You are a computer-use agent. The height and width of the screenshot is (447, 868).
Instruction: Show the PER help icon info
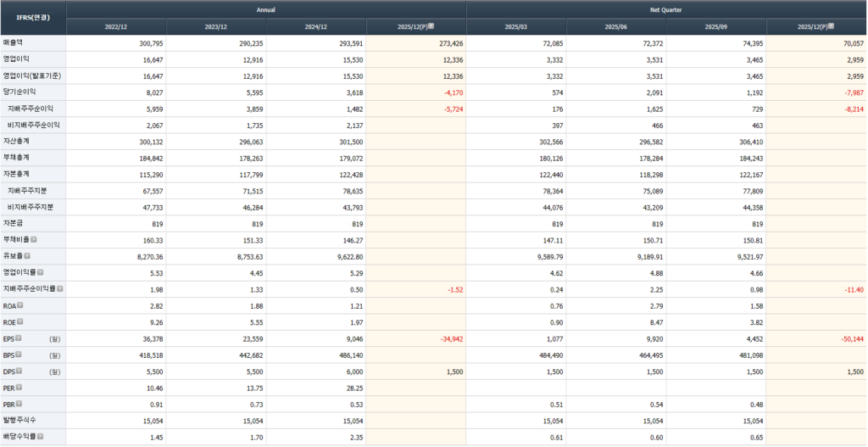click(19, 388)
